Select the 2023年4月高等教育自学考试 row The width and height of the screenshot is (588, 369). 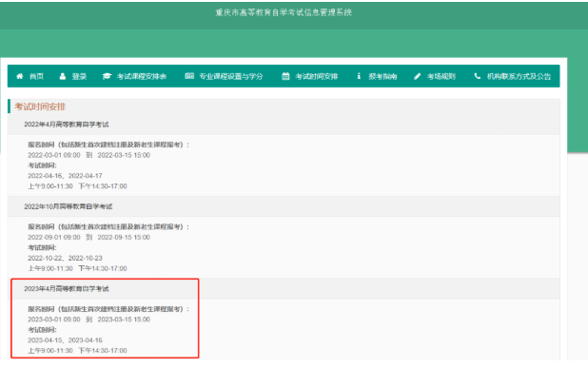284,289
